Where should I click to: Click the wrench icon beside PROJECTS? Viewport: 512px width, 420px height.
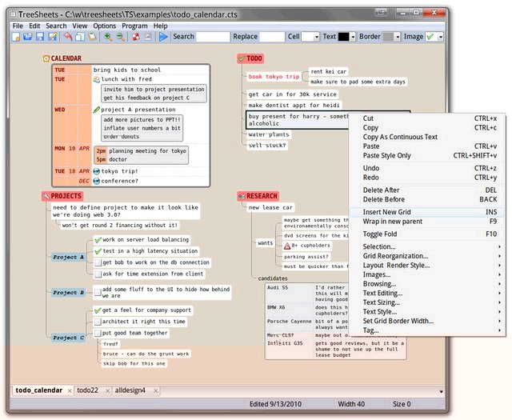click(46, 196)
